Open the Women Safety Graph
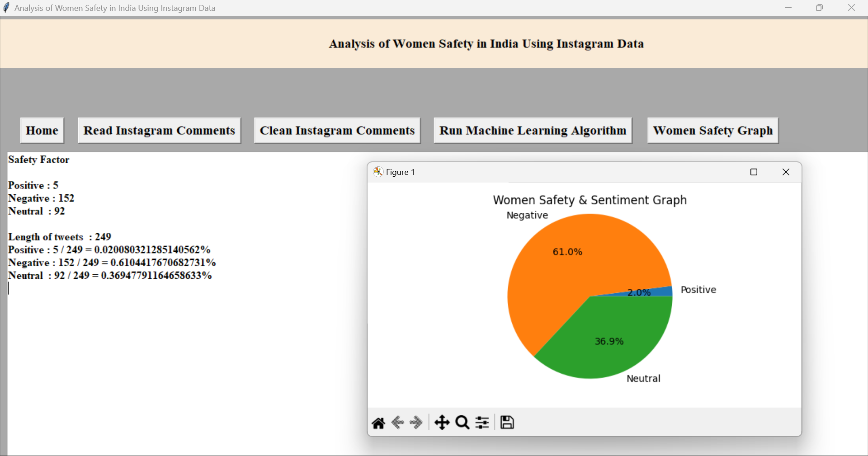Image resolution: width=868 pixels, height=456 pixels. [712, 131]
